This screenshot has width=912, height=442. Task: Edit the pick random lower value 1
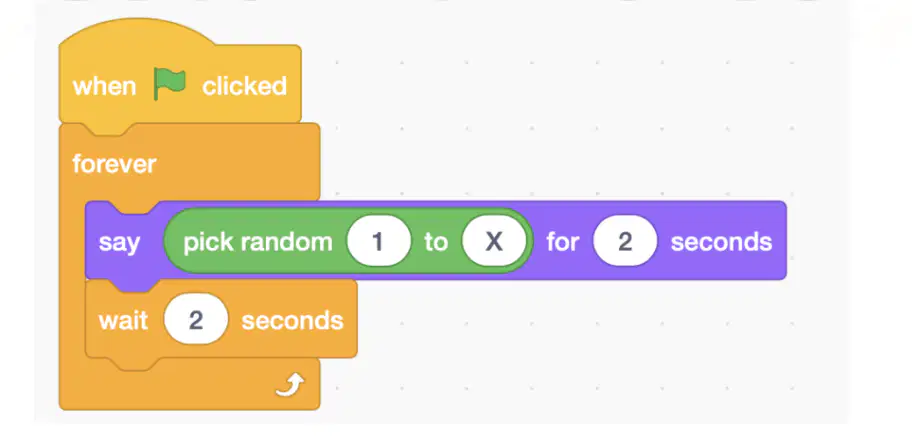click(379, 241)
